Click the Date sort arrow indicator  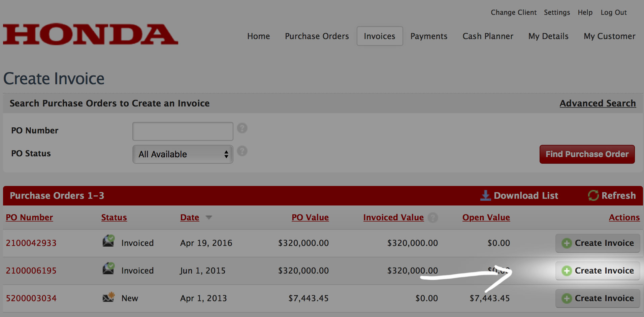(209, 218)
